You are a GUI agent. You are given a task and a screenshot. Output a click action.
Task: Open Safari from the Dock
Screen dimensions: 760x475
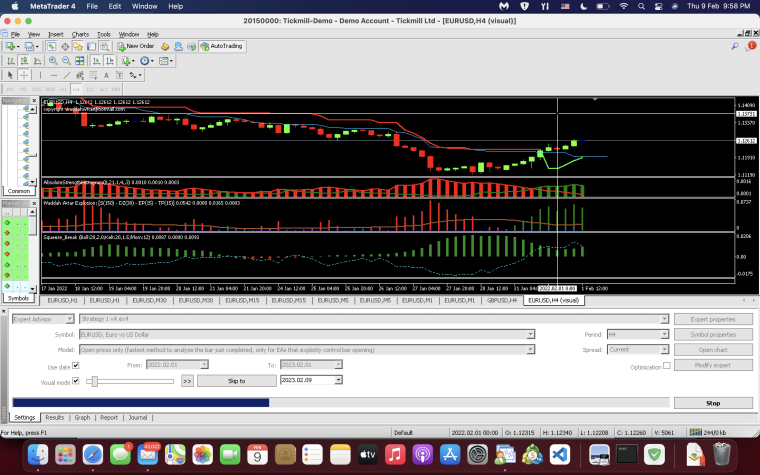pyautogui.click(x=93, y=455)
